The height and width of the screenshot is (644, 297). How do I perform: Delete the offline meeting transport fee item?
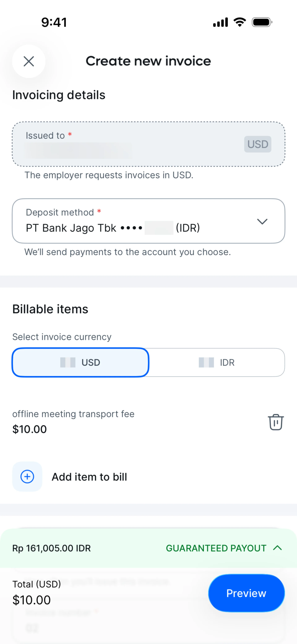click(276, 422)
